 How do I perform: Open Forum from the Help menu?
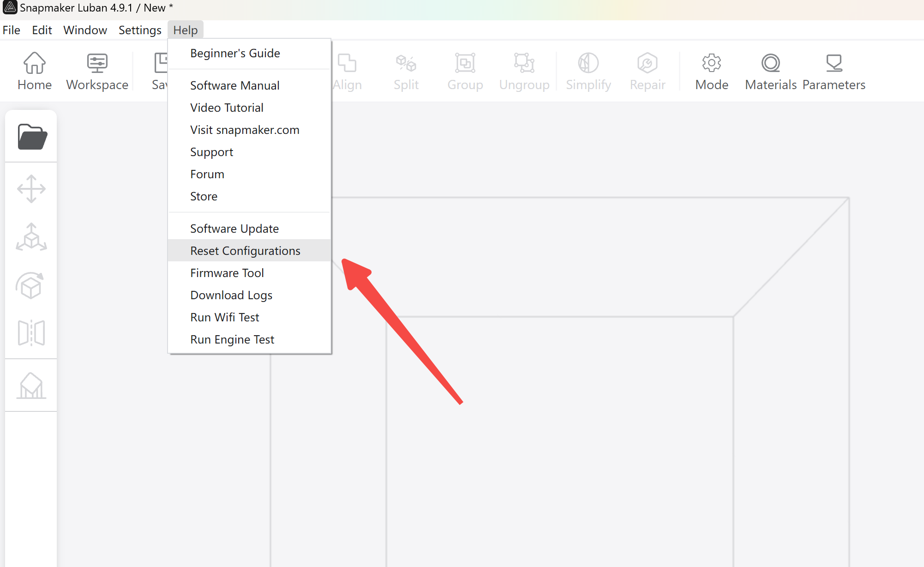pyautogui.click(x=250, y=174)
